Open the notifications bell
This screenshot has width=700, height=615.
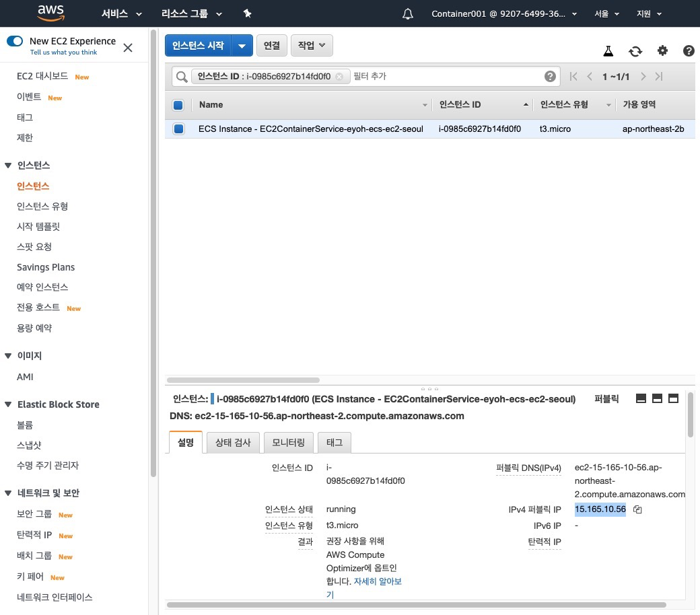[x=408, y=14]
